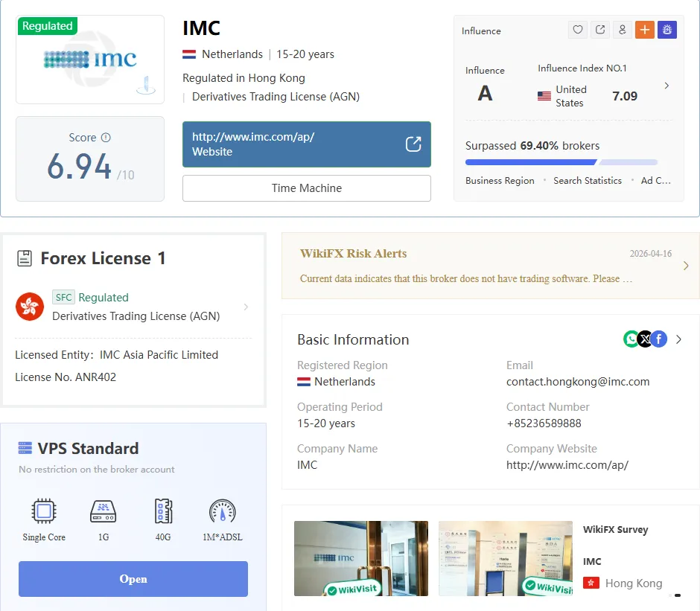Image resolution: width=700 pixels, height=611 pixels.
Task: Click the Hong Kong SFC emblem icon
Action: (x=30, y=307)
